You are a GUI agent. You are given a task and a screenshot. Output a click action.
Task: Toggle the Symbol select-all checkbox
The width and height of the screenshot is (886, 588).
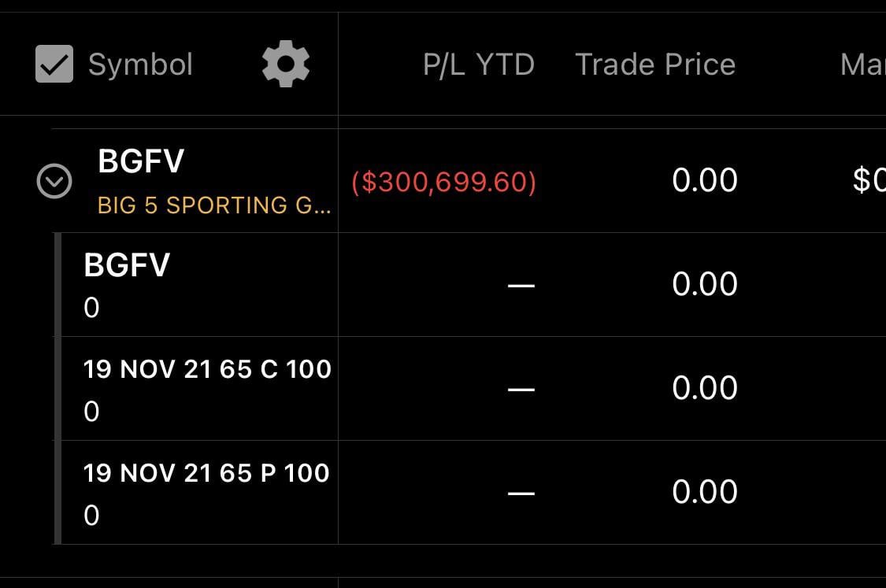pyautogui.click(x=54, y=64)
